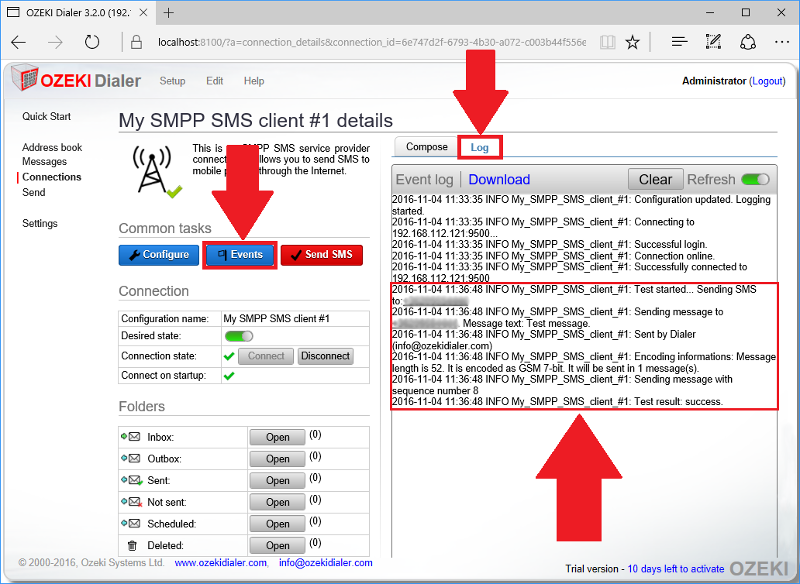800x584 pixels.
Task: Click the OZEKI Dialer logo
Action: click(x=76, y=81)
